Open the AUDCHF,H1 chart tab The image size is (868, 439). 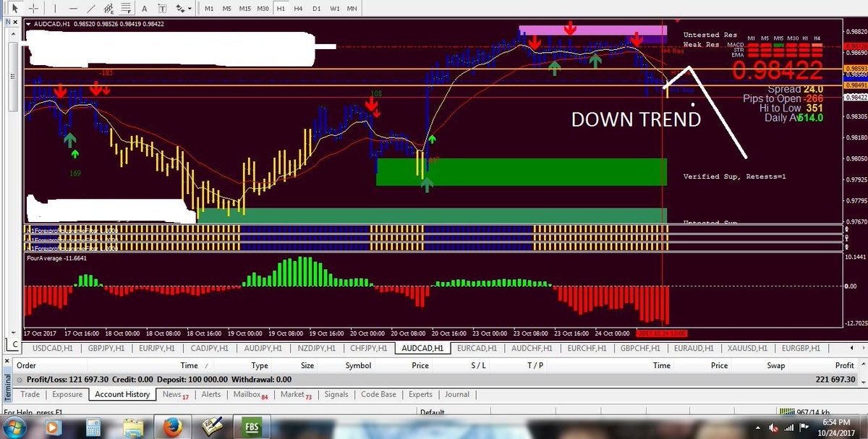point(531,348)
